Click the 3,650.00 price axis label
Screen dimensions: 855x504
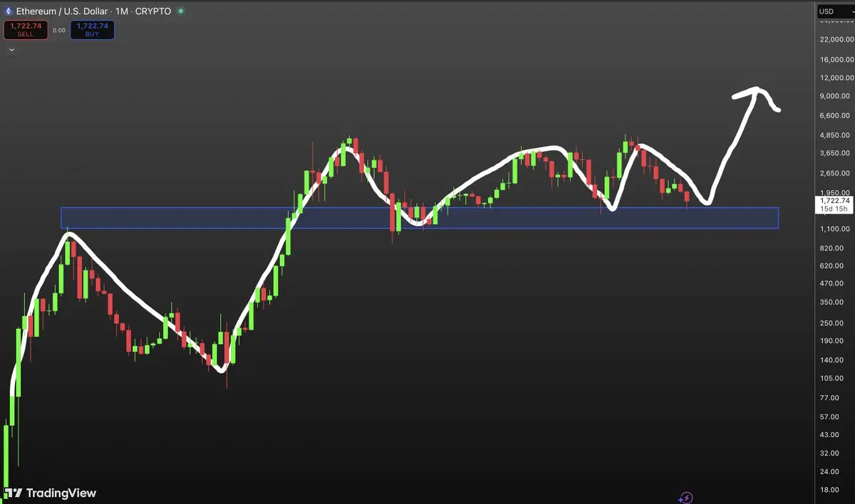pyautogui.click(x=836, y=153)
